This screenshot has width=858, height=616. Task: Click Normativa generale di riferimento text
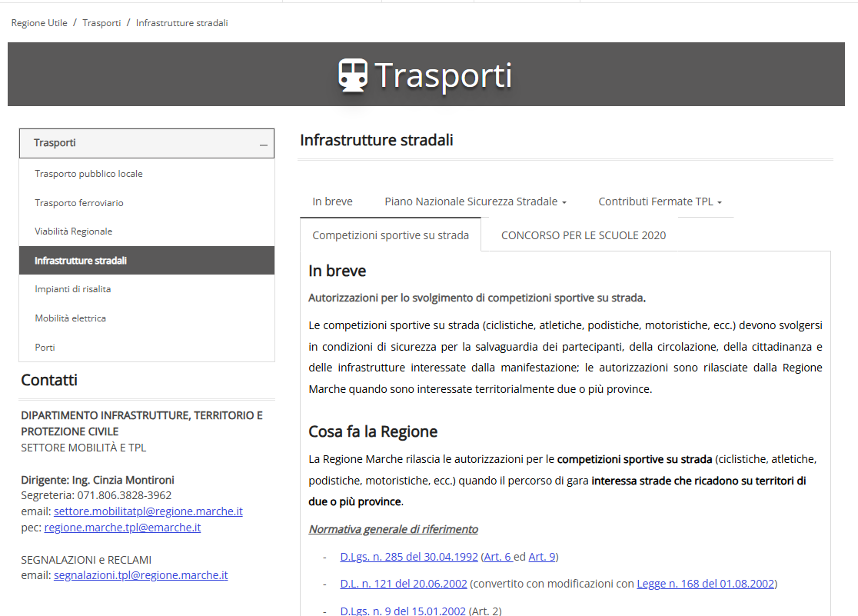(x=393, y=530)
